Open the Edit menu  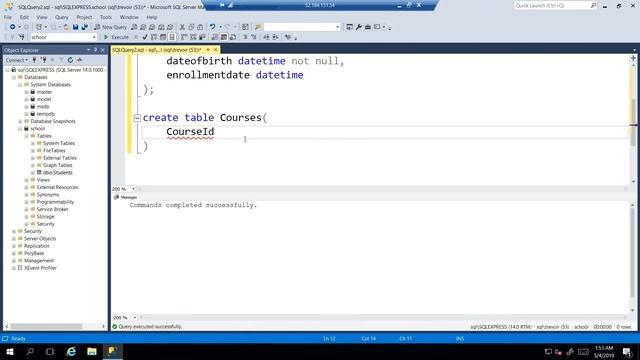pyautogui.click(x=24, y=17)
